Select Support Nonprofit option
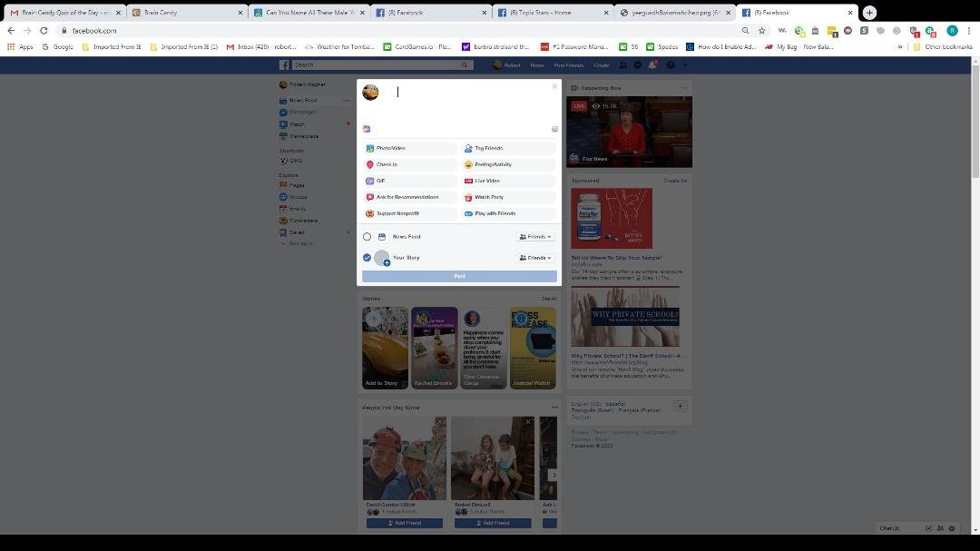980x551 pixels. click(x=410, y=213)
